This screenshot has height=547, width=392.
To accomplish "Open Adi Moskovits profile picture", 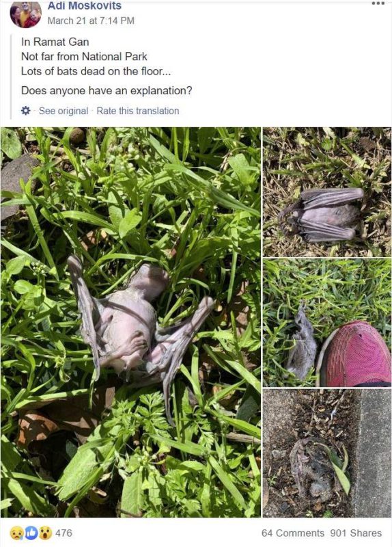I will (x=26, y=14).
